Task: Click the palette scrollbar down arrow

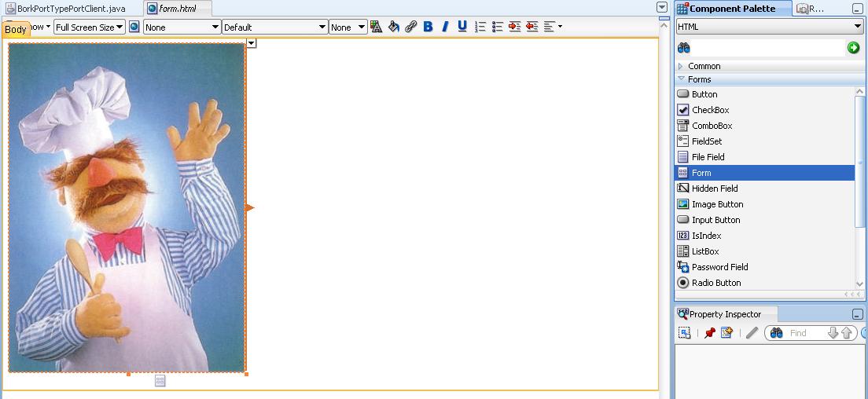Action: point(859,284)
